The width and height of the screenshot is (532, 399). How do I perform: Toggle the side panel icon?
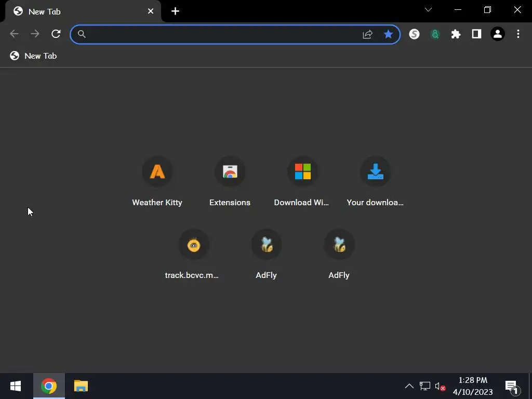[x=477, y=34]
